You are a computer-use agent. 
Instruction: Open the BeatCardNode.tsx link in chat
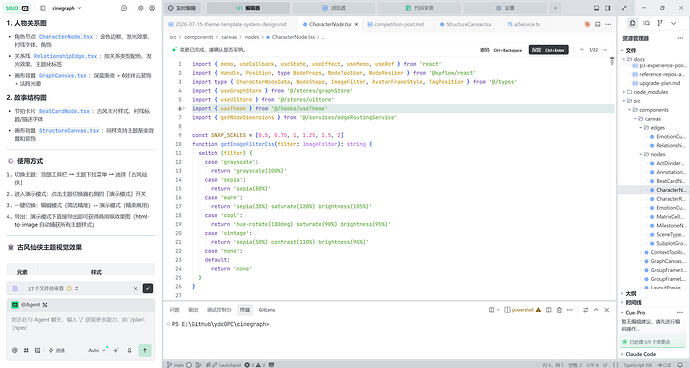(x=64, y=111)
